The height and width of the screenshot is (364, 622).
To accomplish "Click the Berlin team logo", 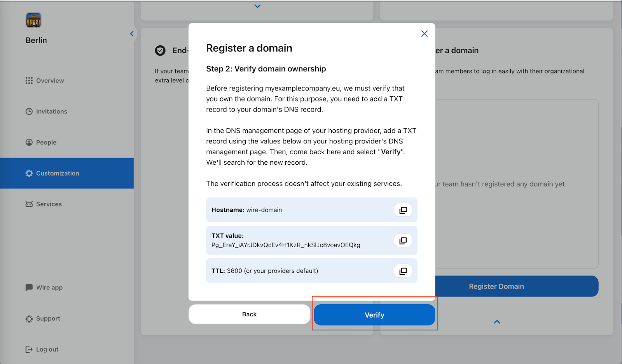I will click(33, 20).
